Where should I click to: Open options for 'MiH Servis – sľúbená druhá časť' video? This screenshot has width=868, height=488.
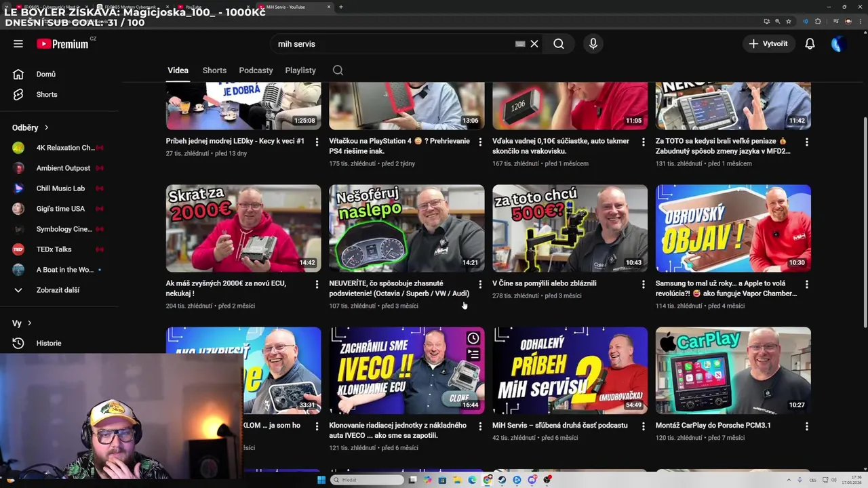pyautogui.click(x=644, y=427)
